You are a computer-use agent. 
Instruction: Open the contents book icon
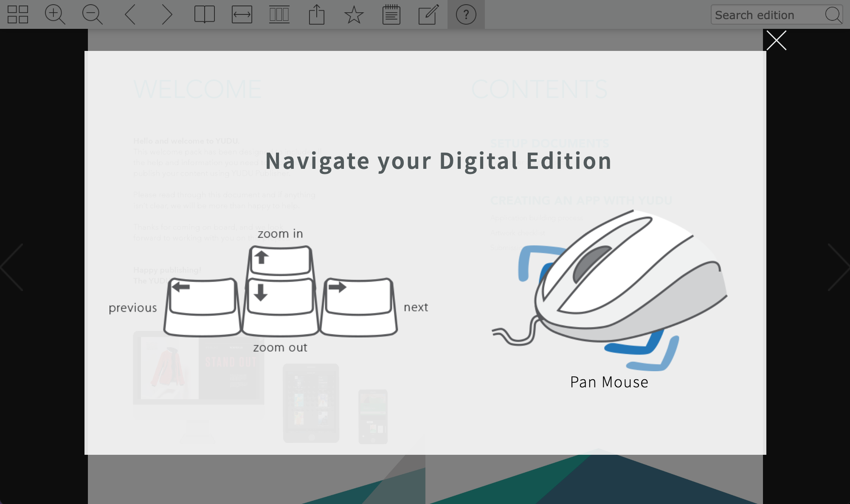point(205,14)
